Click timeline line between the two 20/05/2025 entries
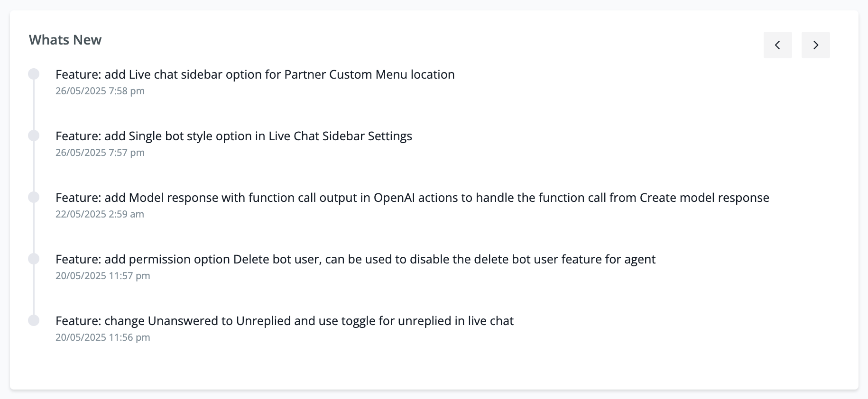Viewport: 868px width, 399px height. (34, 290)
